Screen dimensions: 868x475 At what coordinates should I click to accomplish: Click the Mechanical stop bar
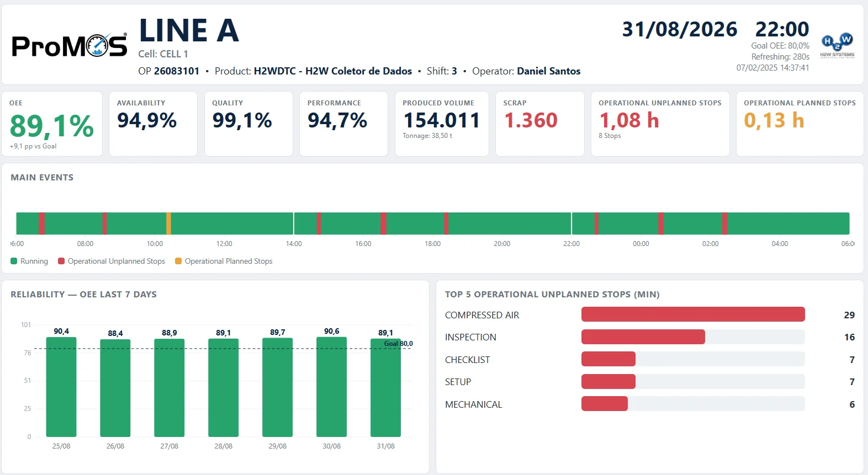[605, 404]
